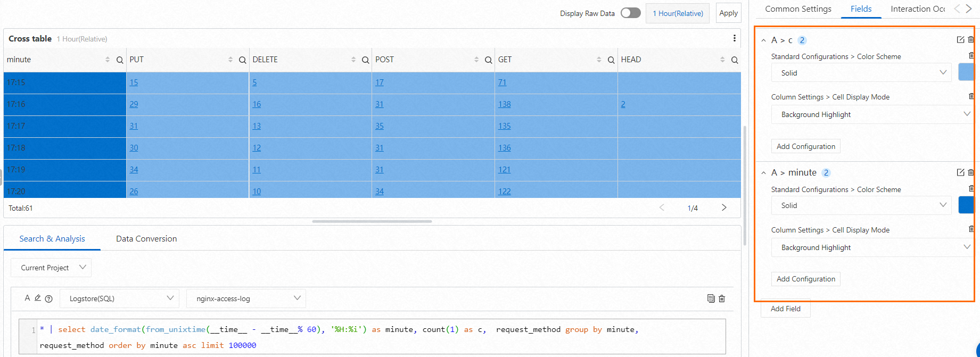Click Add Configuration under A > c

tap(806, 146)
